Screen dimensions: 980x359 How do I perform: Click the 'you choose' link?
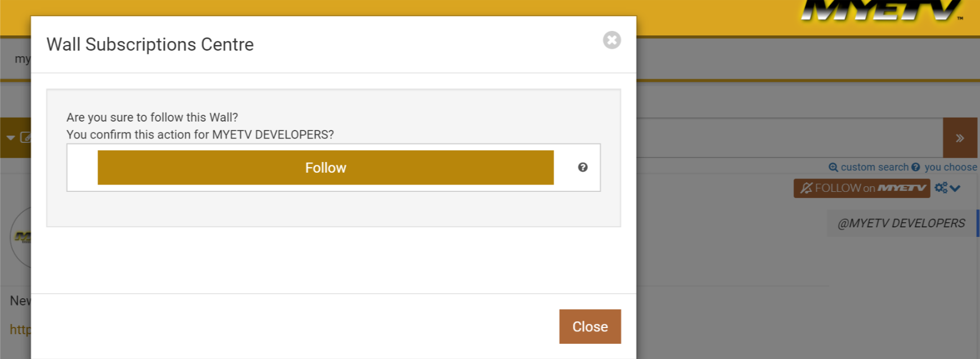[x=951, y=167]
